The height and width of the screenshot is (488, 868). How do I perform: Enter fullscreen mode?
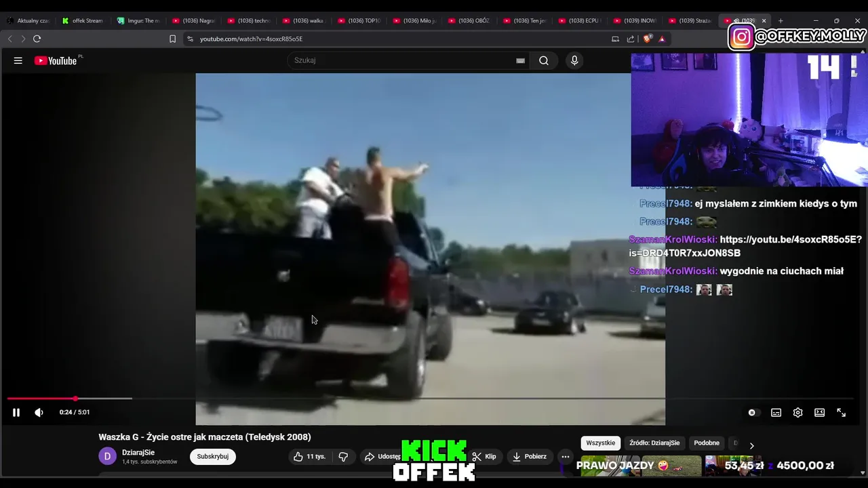(x=841, y=412)
